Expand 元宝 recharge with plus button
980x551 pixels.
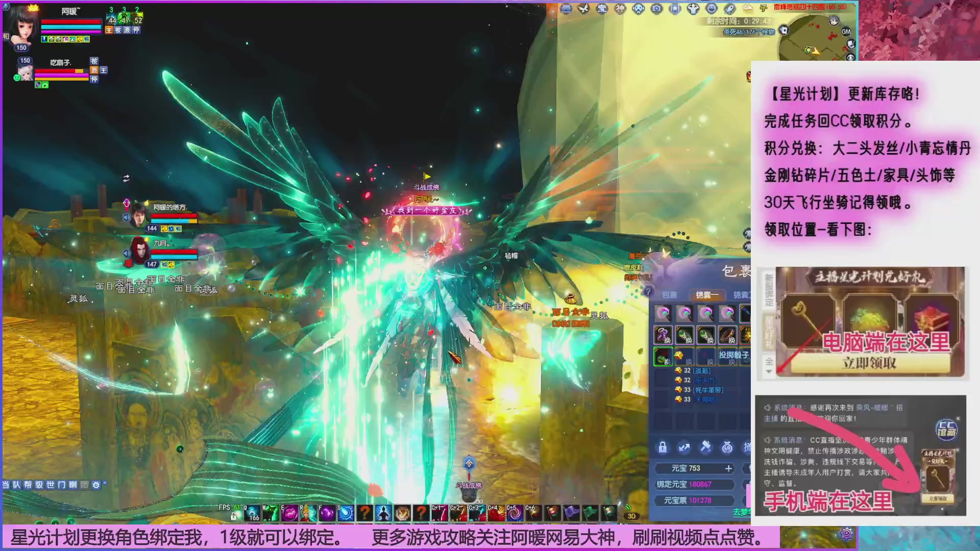(728, 468)
